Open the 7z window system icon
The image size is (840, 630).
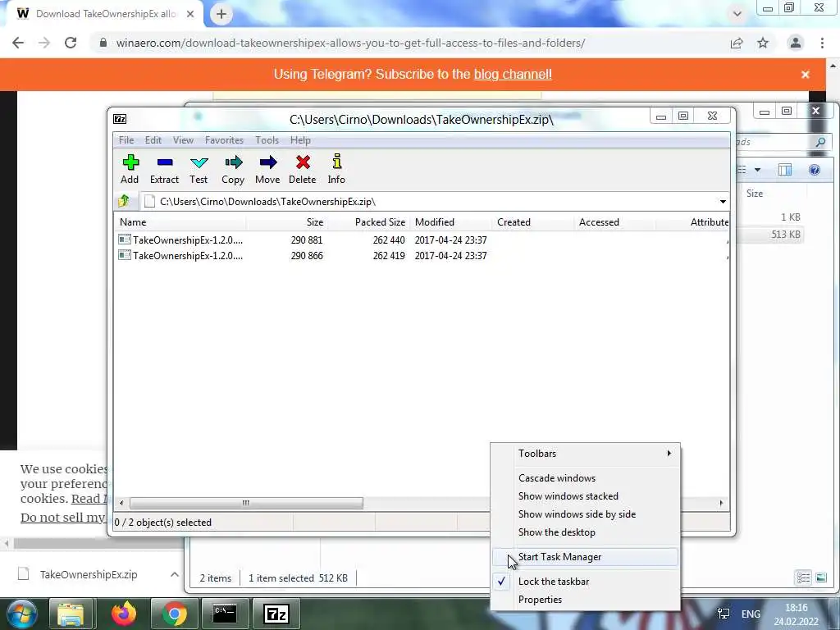click(x=120, y=119)
